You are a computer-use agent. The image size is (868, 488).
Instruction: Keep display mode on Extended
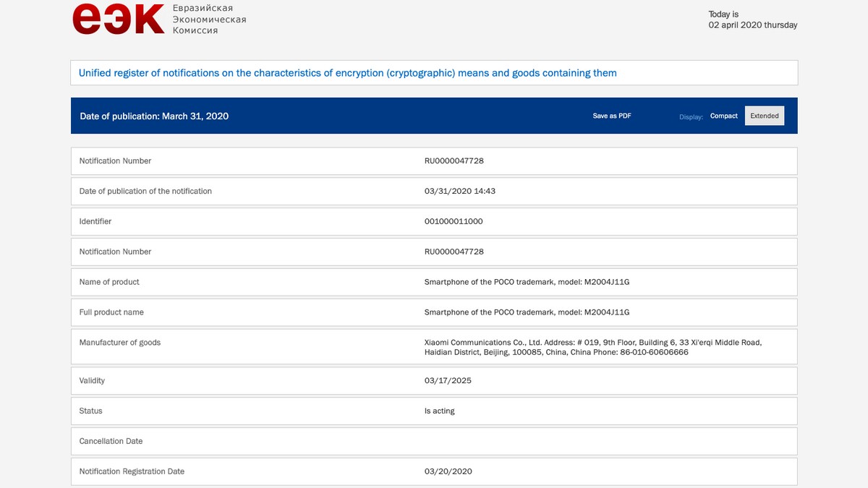pos(765,115)
